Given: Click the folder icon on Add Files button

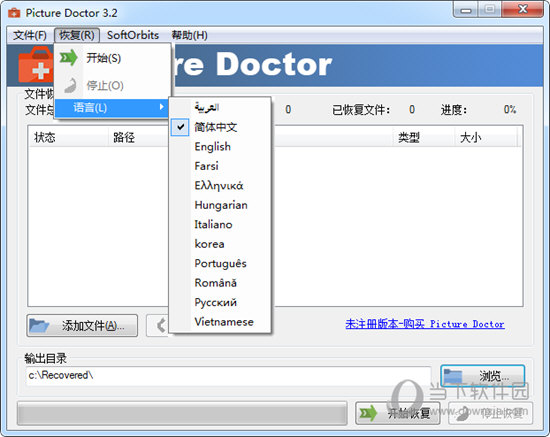Looking at the screenshot, I should click(x=39, y=325).
